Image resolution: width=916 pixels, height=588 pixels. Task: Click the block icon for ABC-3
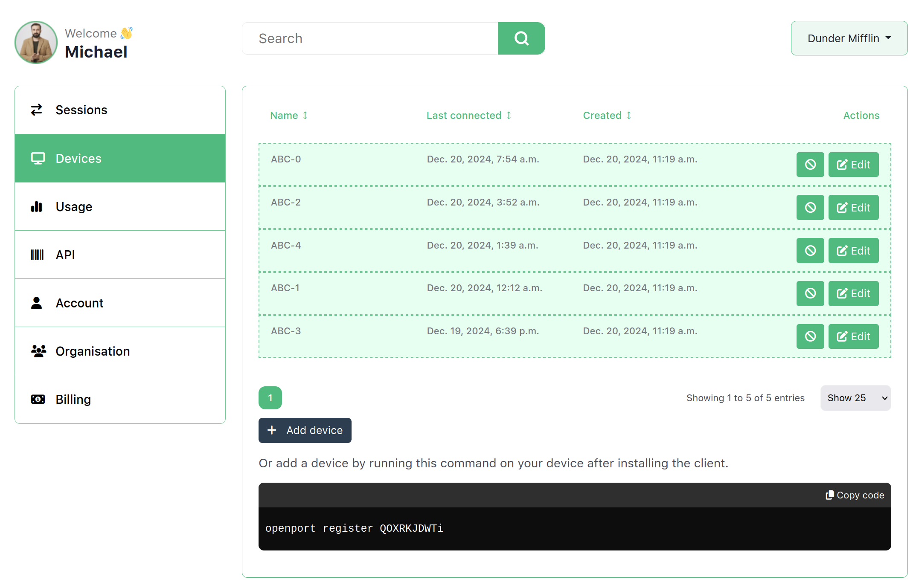point(810,336)
